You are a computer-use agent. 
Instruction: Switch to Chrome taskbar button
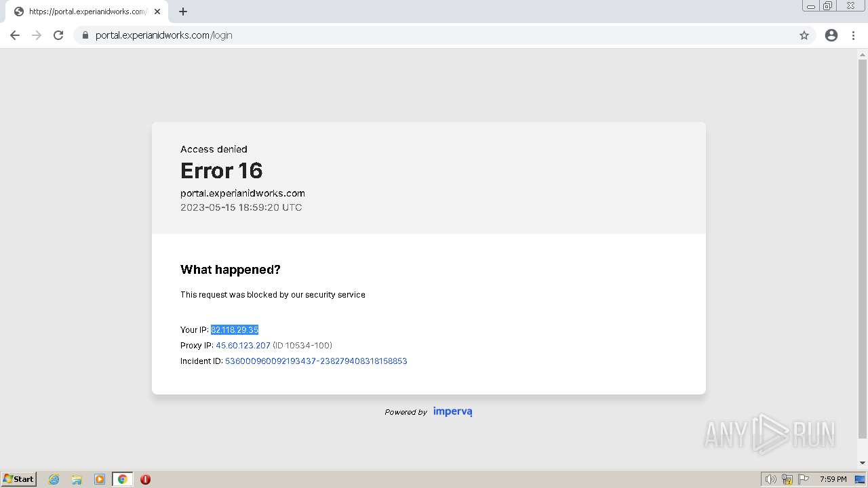tap(122, 479)
